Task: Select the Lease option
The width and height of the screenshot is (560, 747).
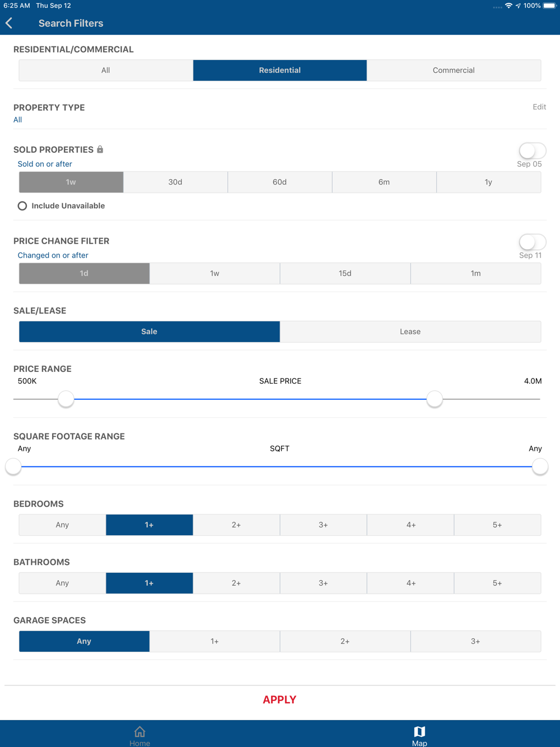Action: (410, 332)
